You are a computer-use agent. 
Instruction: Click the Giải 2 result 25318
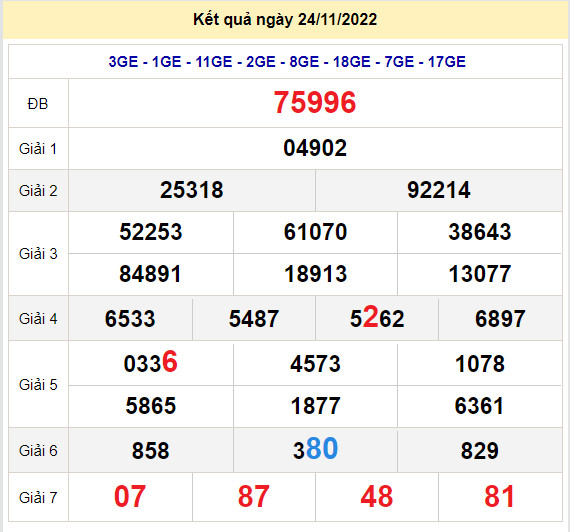click(192, 190)
